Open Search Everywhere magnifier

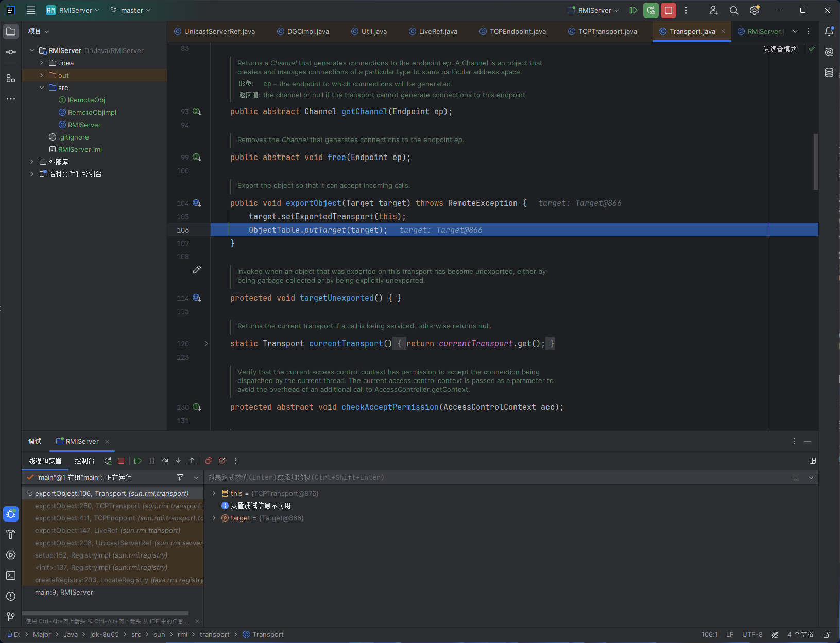[734, 10]
